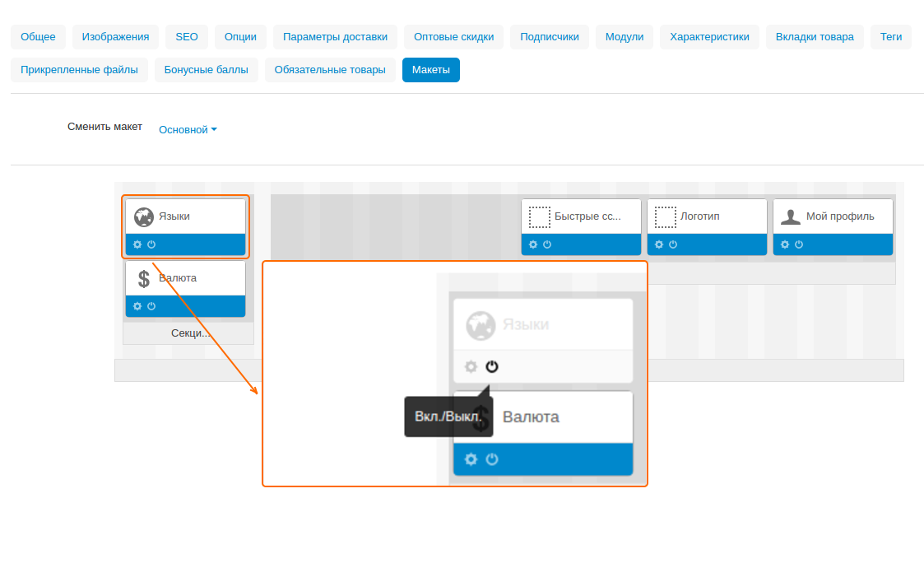Open settings gear of Логотип block
Image resolution: width=924 pixels, height=577 pixels.
(659, 244)
